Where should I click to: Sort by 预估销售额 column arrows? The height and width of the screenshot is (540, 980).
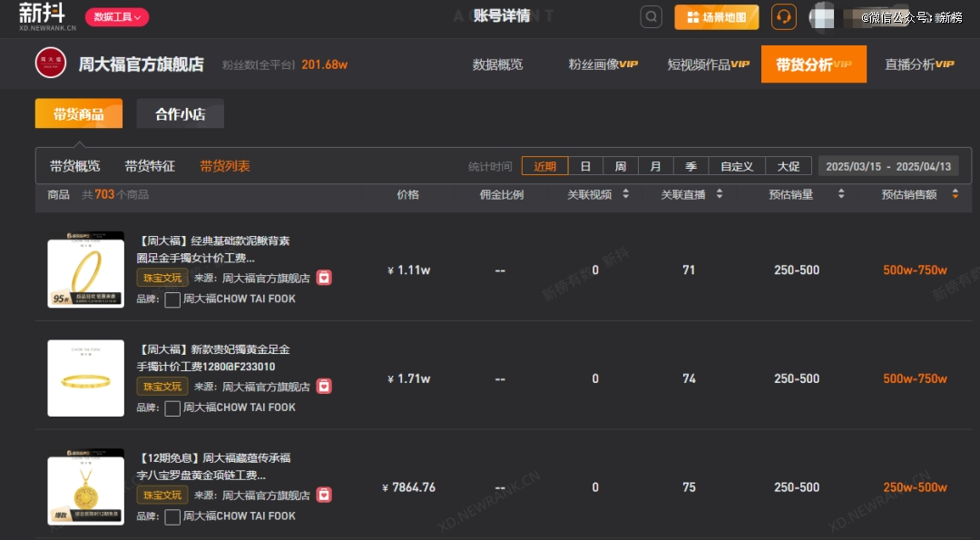click(955, 194)
